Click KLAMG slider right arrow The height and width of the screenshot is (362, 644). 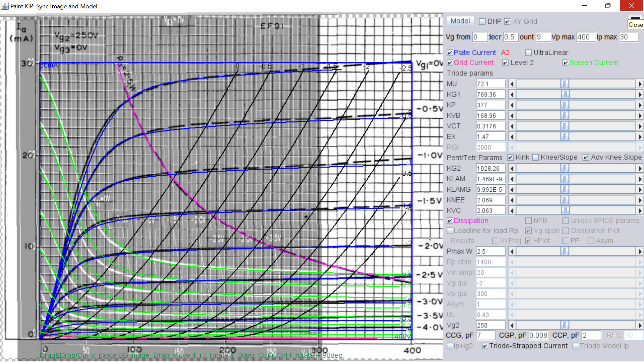pyautogui.click(x=640, y=189)
